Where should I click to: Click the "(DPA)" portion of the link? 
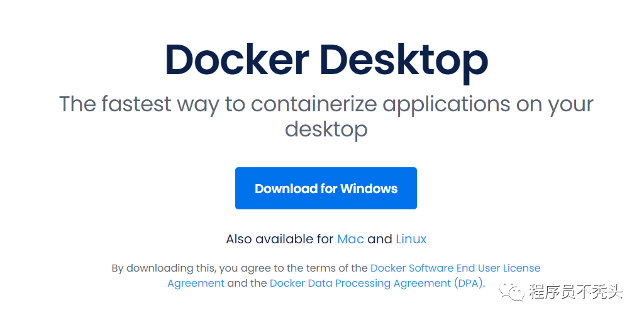coord(468,283)
